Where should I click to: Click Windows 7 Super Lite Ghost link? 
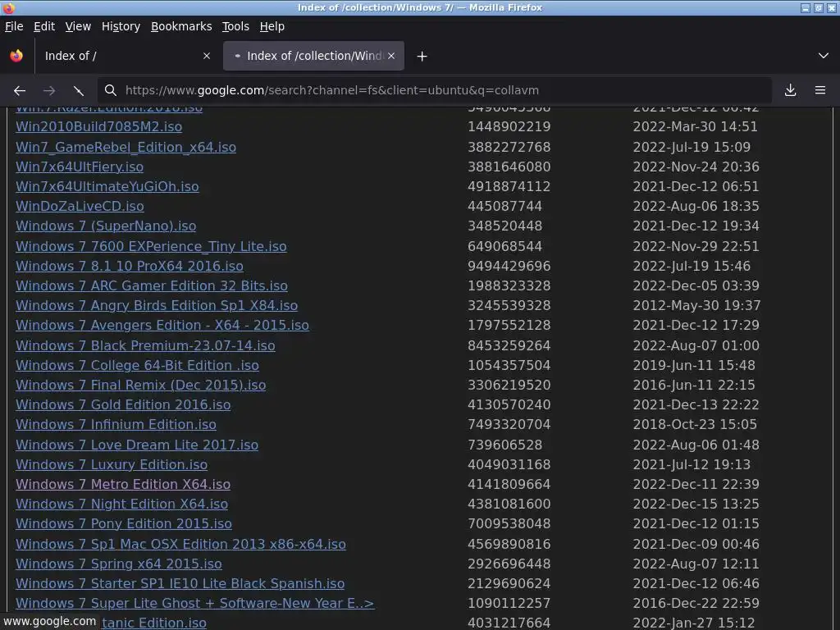[195, 604]
